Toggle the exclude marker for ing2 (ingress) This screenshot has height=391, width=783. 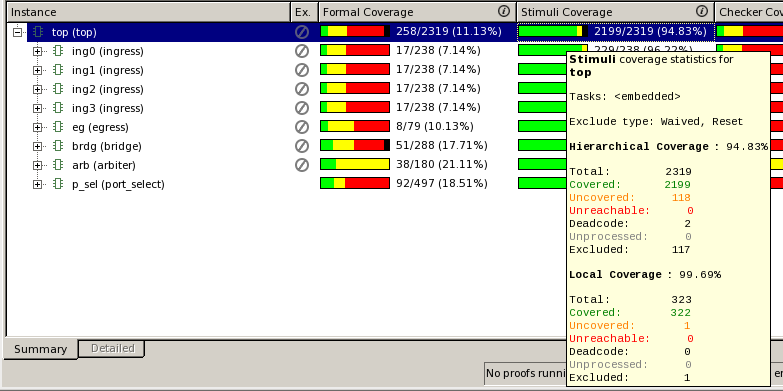[x=302, y=89]
